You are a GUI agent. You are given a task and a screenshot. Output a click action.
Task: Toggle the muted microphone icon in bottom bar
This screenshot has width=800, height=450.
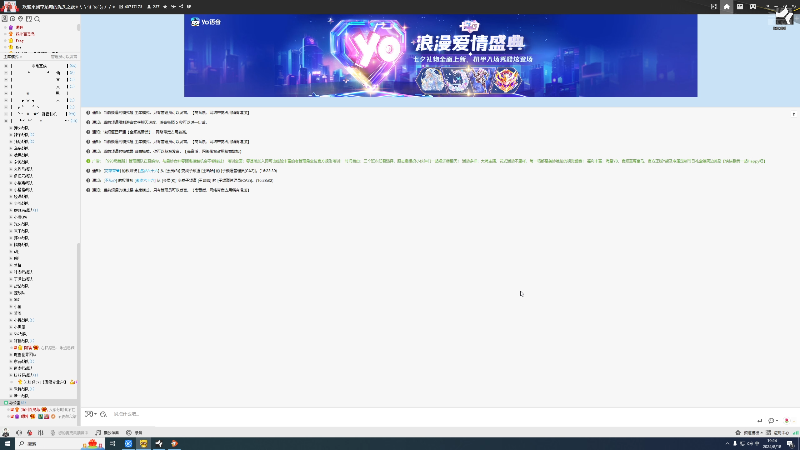(x=30, y=433)
